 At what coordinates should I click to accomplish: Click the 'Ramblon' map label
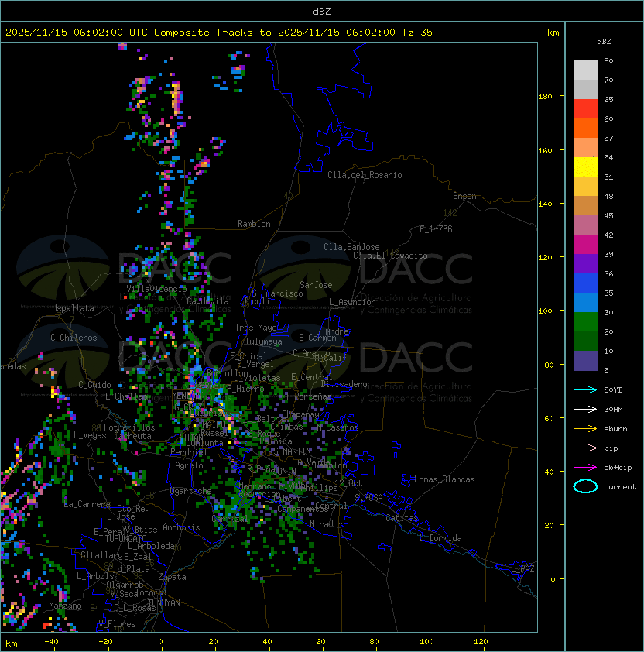pos(254,224)
